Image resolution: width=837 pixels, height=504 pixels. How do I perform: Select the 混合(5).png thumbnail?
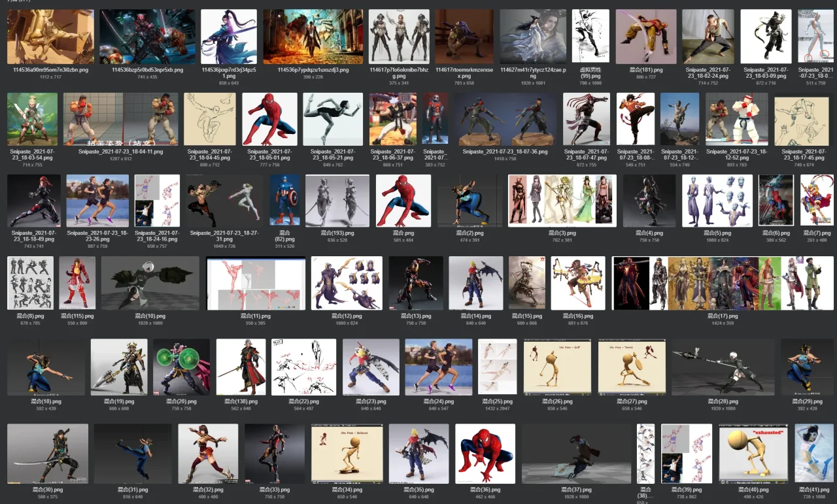[717, 201]
